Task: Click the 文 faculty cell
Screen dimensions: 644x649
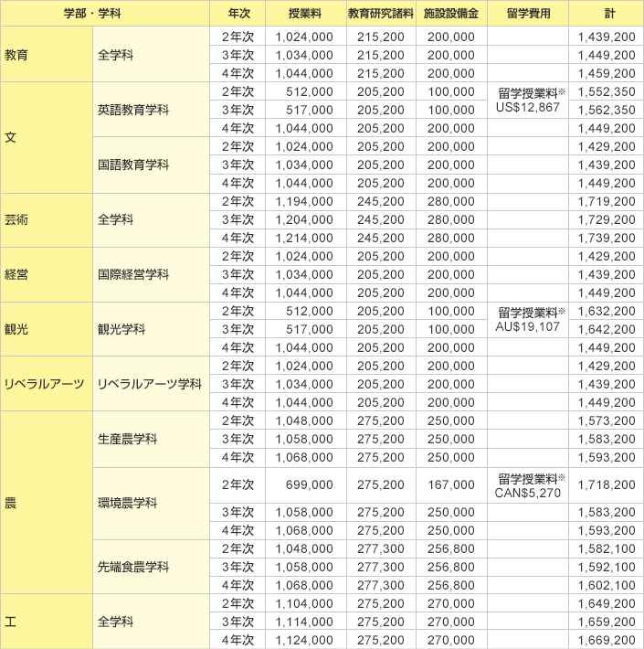Action: (47, 137)
